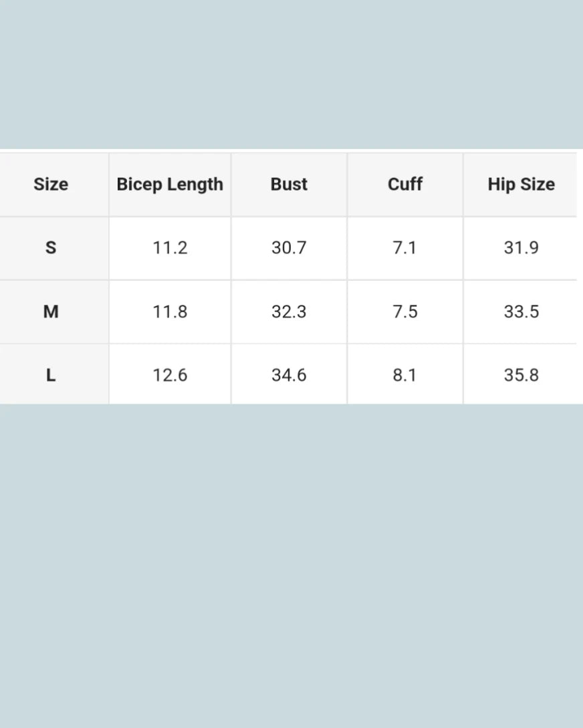Select hip size value 31.9
The image size is (583, 728).
coord(521,248)
